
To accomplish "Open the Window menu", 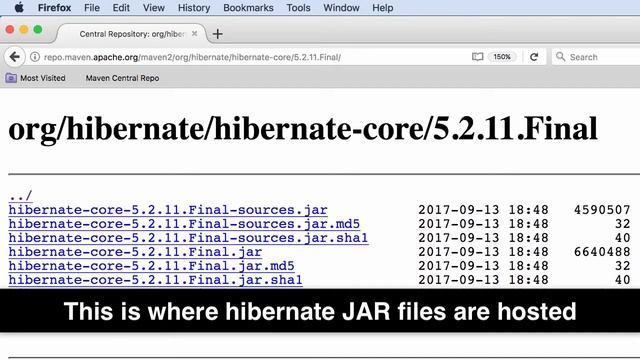I will (x=341, y=8).
